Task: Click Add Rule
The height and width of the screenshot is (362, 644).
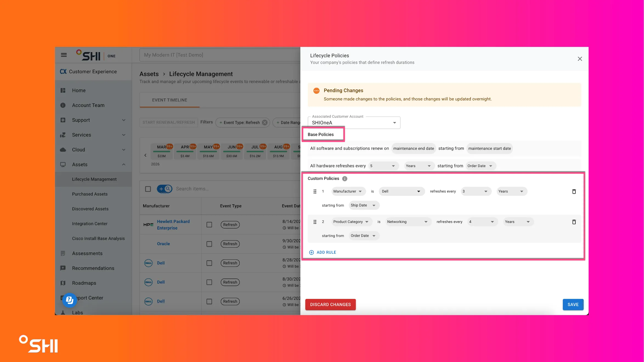Action: point(323,252)
